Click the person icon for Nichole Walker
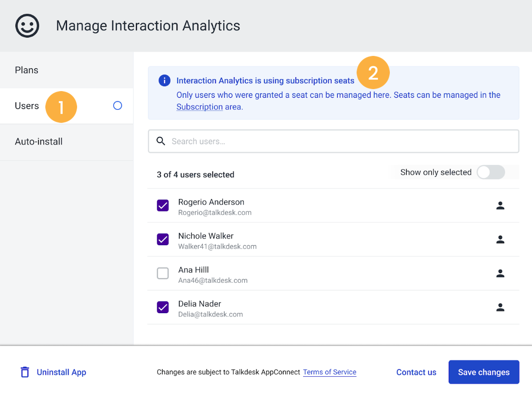Screen dimensions: 532x398 500,239
